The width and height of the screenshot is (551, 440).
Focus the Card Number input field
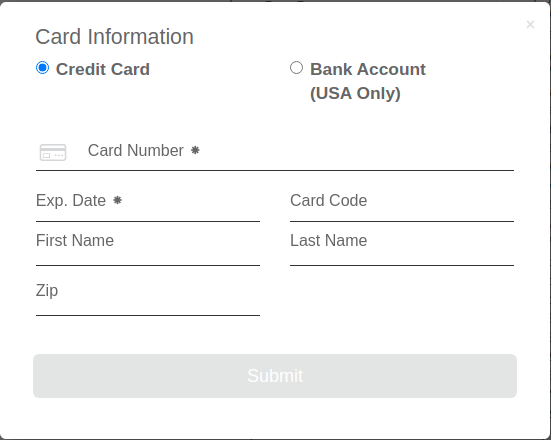click(x=275, y=152)
